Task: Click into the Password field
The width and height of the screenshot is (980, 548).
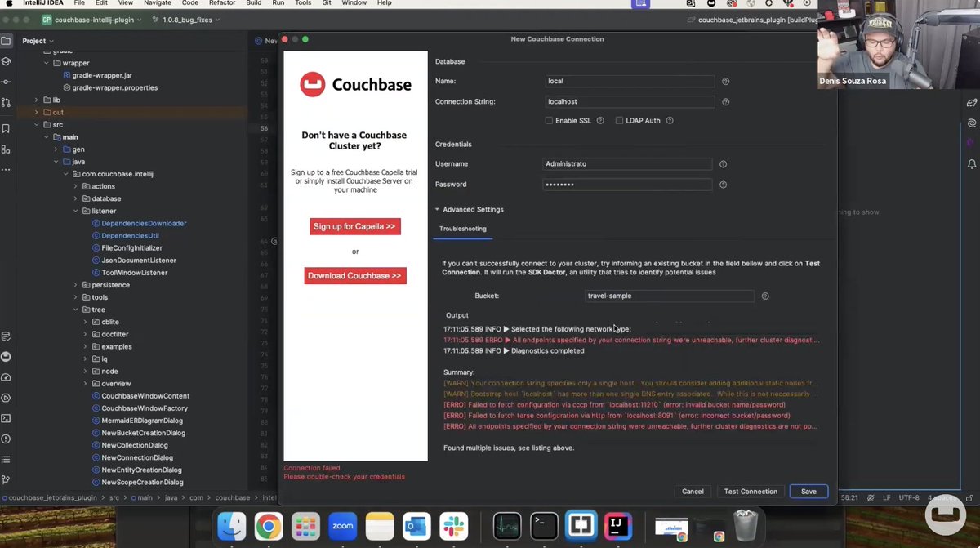Action: tap(627, 185)
